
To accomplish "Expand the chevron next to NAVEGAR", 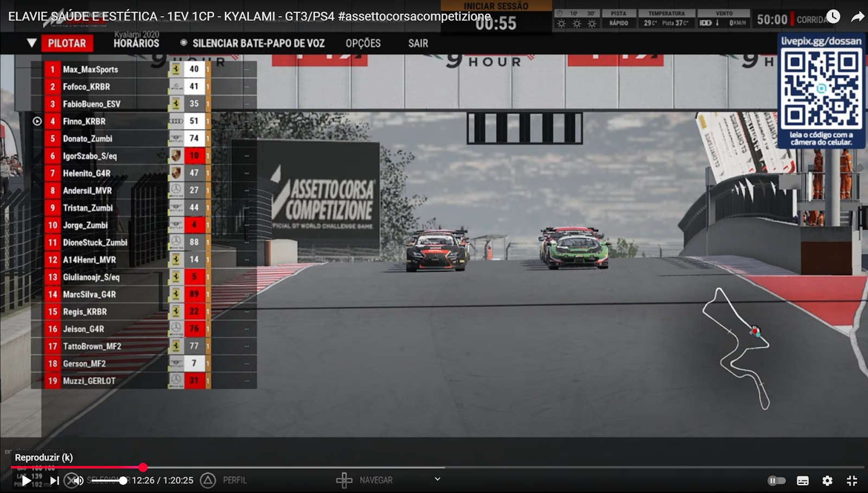I will click(437, 479).
